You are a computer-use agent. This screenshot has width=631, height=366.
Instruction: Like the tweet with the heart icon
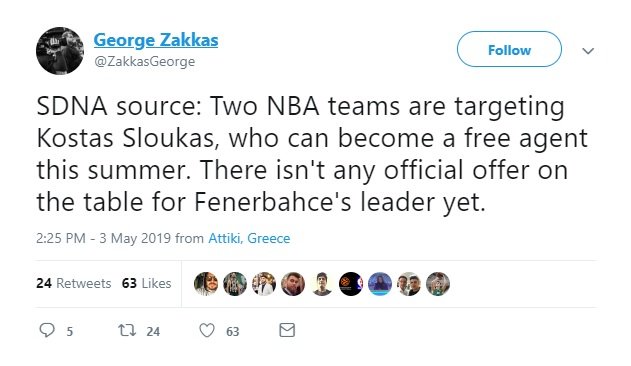[x=207, y=330]
